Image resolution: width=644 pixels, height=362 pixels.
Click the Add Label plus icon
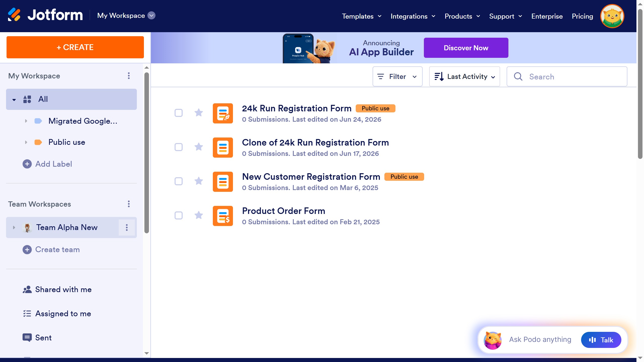(x=27, y=164)
